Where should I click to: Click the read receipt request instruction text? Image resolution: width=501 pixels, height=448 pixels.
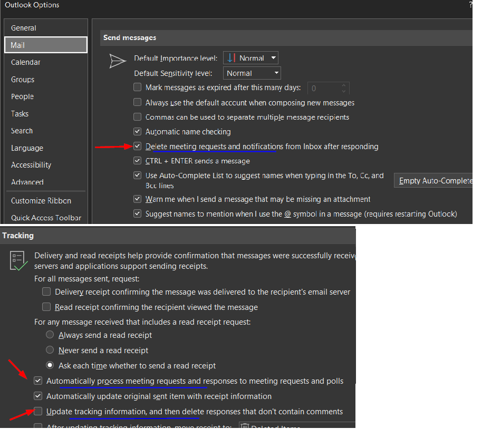coord(142,322)
